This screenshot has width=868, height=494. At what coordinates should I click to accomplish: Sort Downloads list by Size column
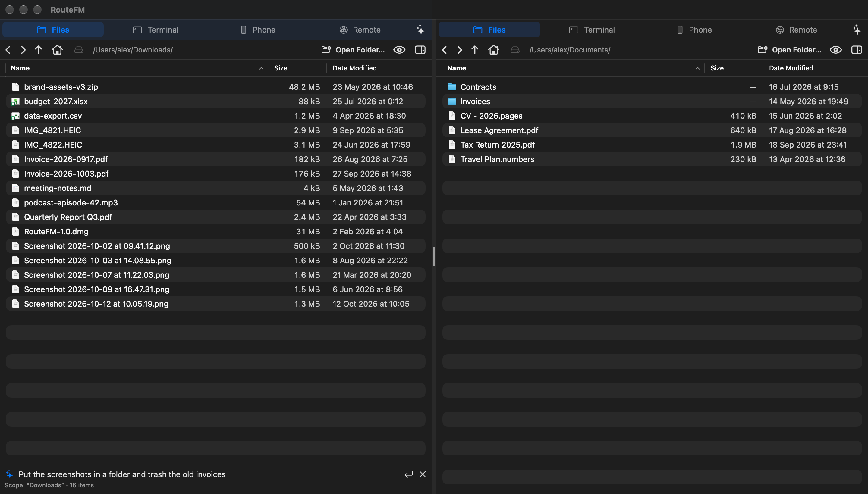297,68
